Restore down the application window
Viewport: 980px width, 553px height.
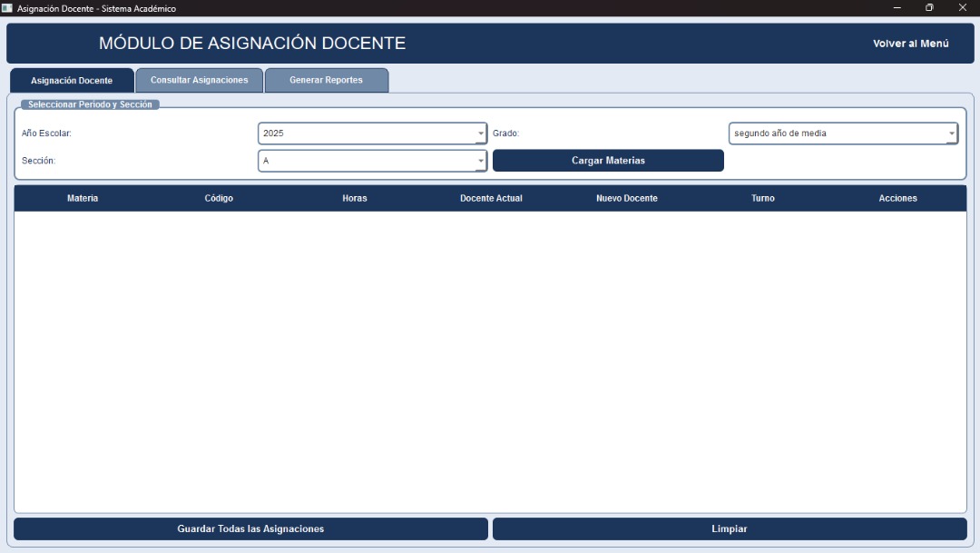coord(929,8)
